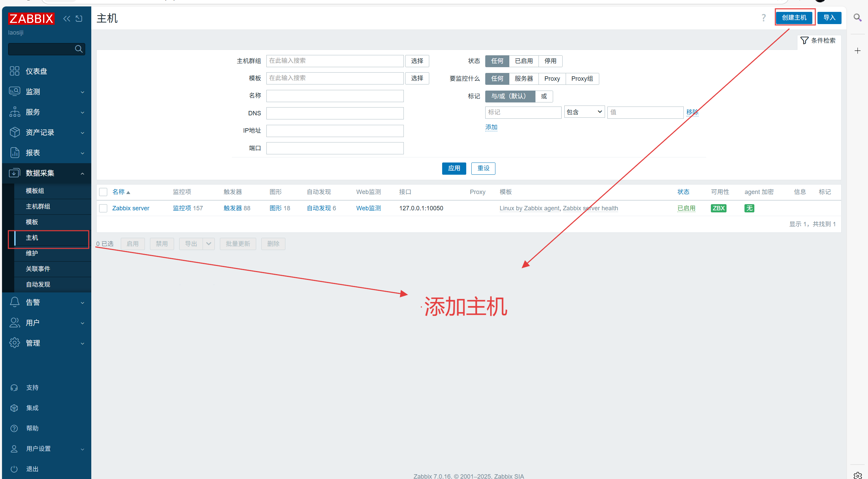Click the ZABBIX logo
The image size is (868, 479).
(31, 19)
